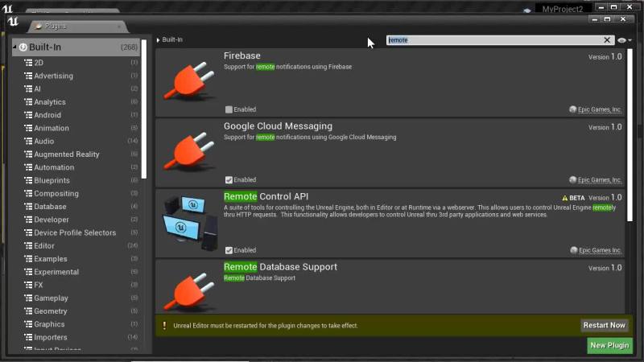Click the Importers category list icon
This screenshot has height=362, width=644.
(28, 337)
